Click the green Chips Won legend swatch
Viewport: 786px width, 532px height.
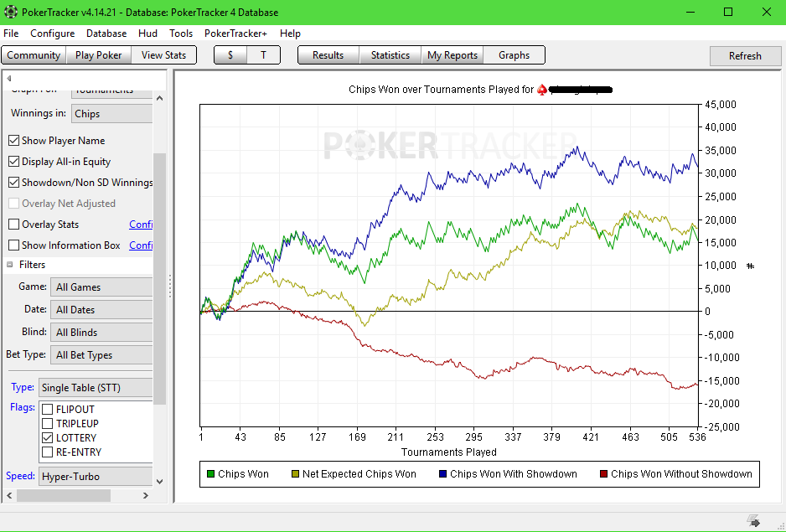click(211, 474)
